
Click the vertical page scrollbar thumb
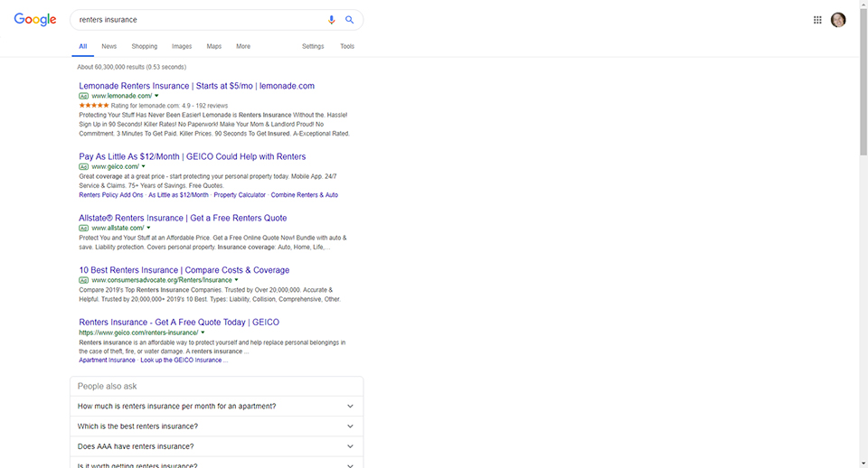coord(863,82)
